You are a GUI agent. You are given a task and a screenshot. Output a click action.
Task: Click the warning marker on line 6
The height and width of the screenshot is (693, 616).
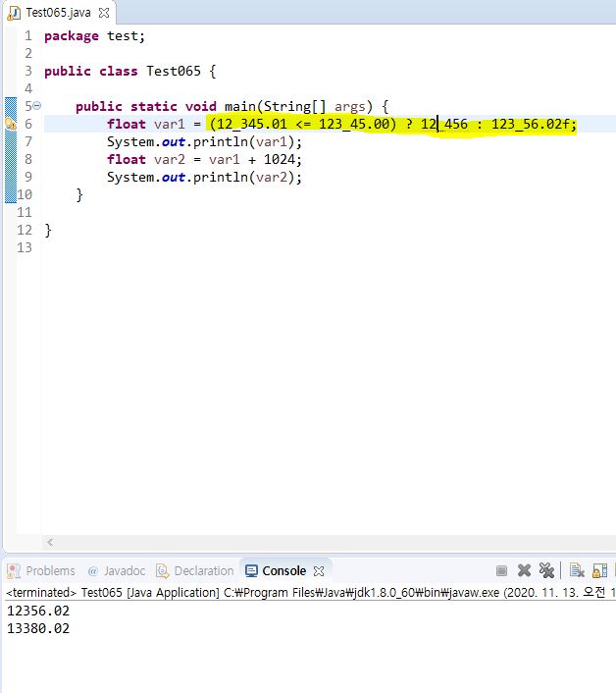coord(11,124)
